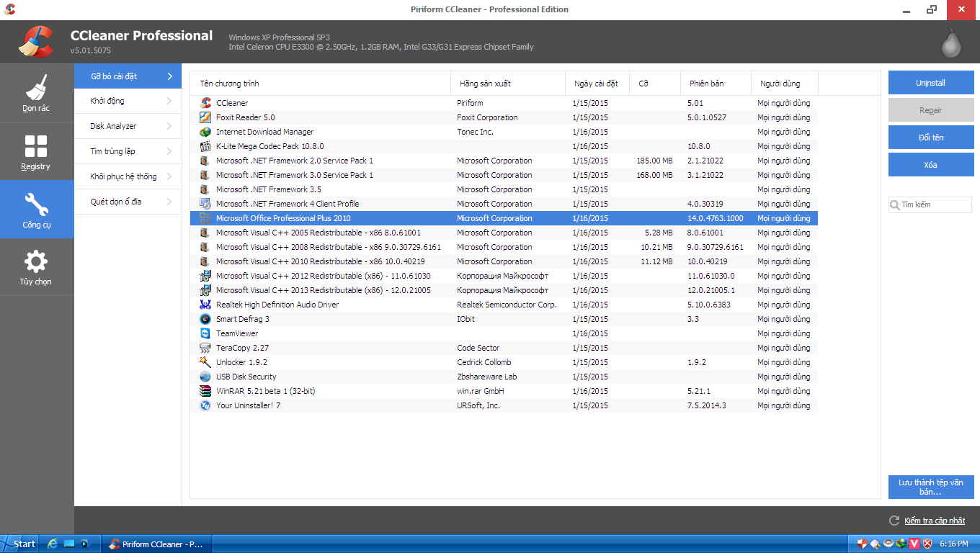
Task: Open the Công cụ tools section
Action: pos(37,210)
